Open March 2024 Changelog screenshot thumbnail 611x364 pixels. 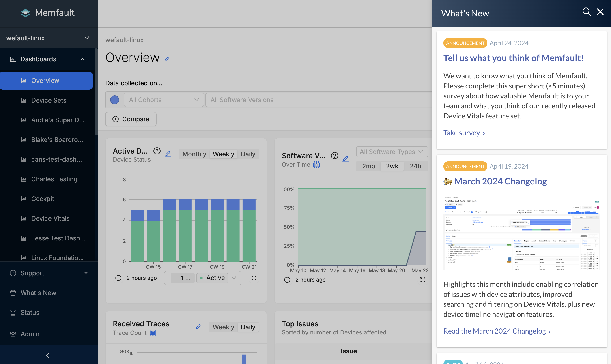[x=521, y=233]
